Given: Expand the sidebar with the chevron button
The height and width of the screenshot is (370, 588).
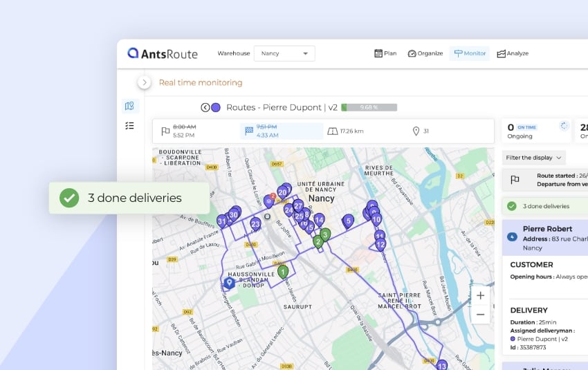Looking at the screenshot, I should pos(144,82).
